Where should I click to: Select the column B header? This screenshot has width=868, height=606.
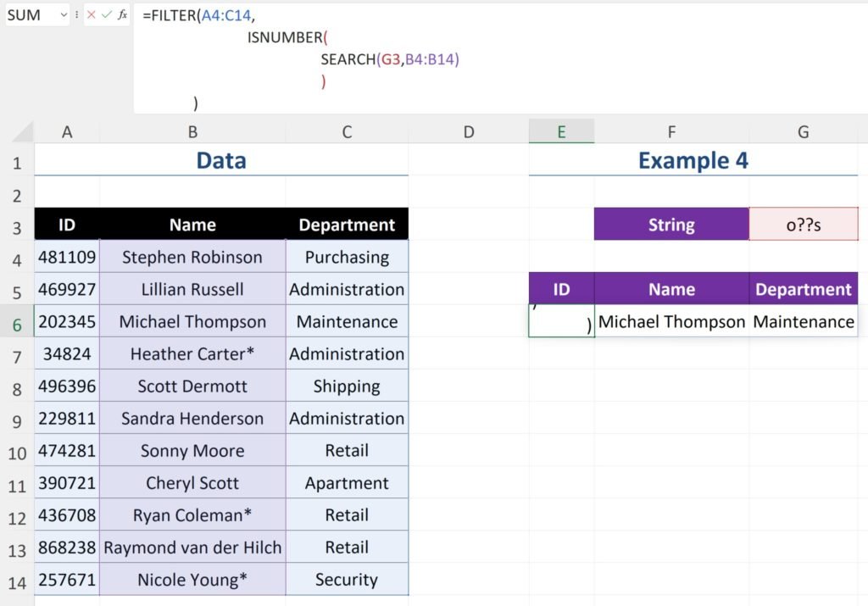coord(192,131)
